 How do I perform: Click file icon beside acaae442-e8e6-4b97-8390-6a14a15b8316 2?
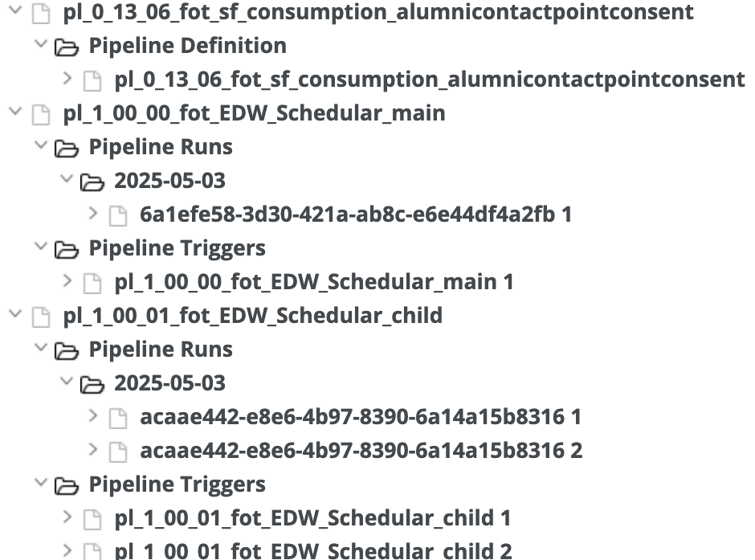point(117,452)
